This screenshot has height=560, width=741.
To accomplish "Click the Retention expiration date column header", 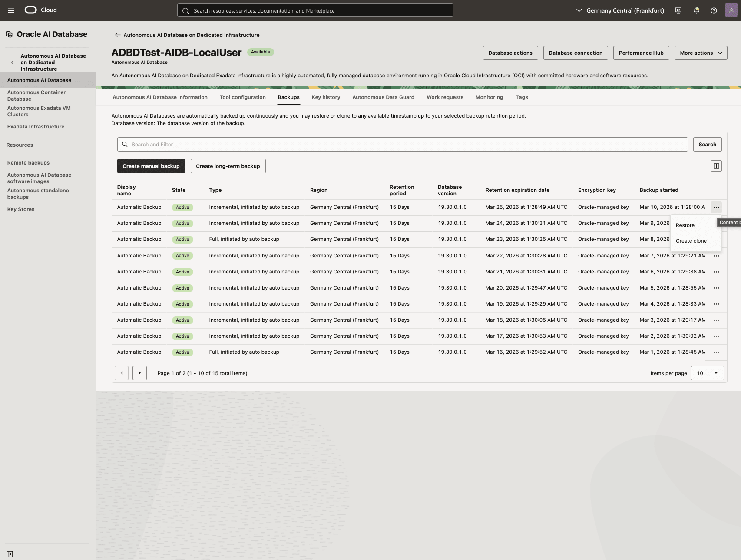I will point(517,190).
